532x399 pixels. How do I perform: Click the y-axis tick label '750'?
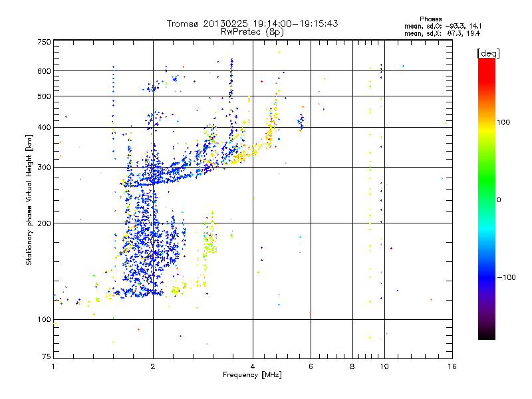click(x=45, y=42)
